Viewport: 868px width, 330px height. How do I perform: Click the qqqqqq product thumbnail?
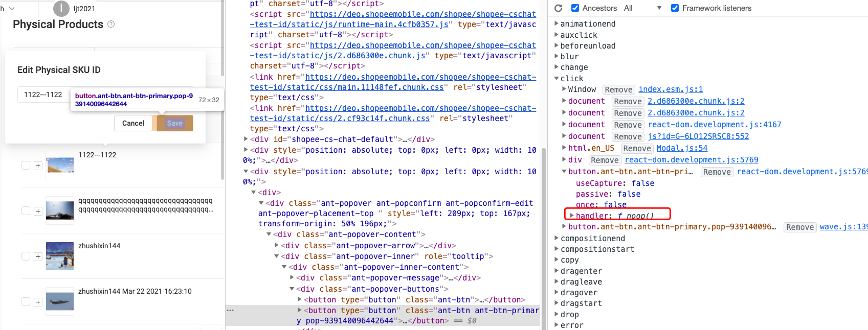point(60,210)
